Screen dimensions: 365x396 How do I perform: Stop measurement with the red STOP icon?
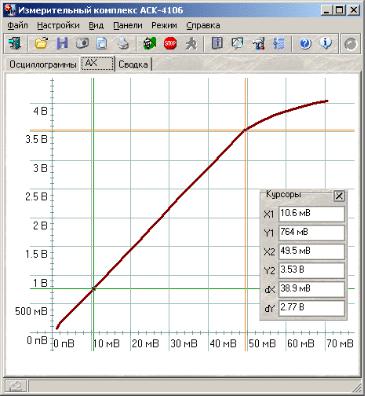tap(170, 44)
